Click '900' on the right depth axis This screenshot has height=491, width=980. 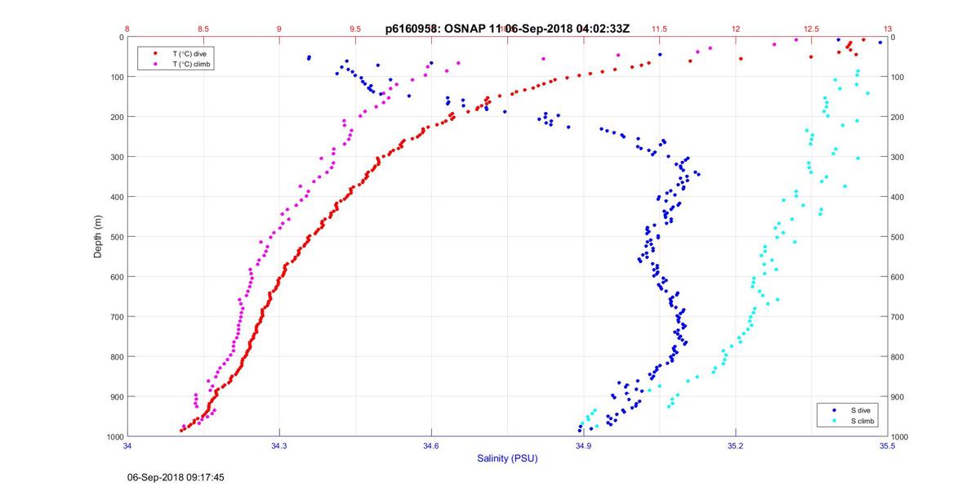(898, 398)
